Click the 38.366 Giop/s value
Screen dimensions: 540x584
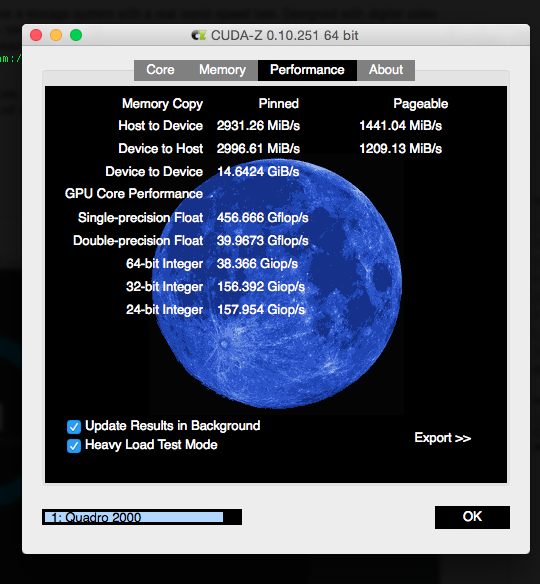tap(257, 264)
